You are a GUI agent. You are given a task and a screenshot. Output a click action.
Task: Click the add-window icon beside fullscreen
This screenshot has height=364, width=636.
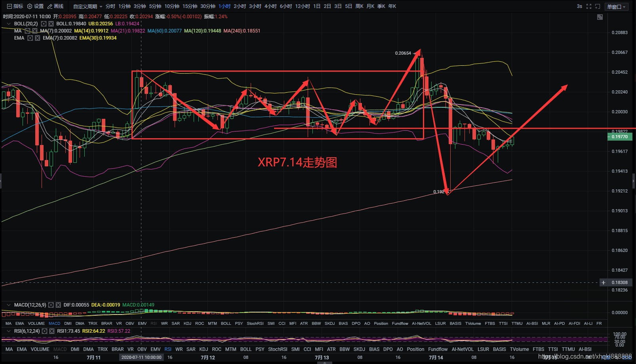598,6
